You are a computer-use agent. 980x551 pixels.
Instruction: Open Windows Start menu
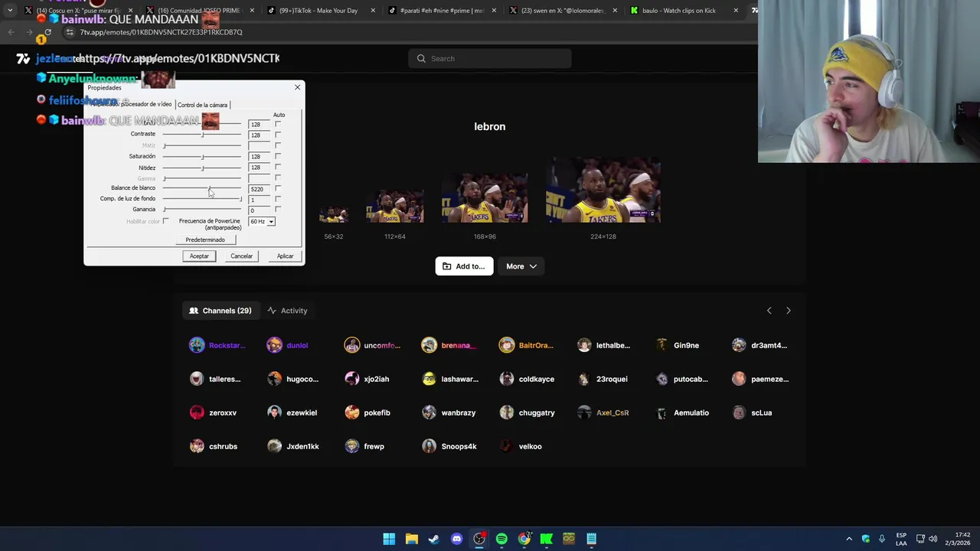click(389, 539)
